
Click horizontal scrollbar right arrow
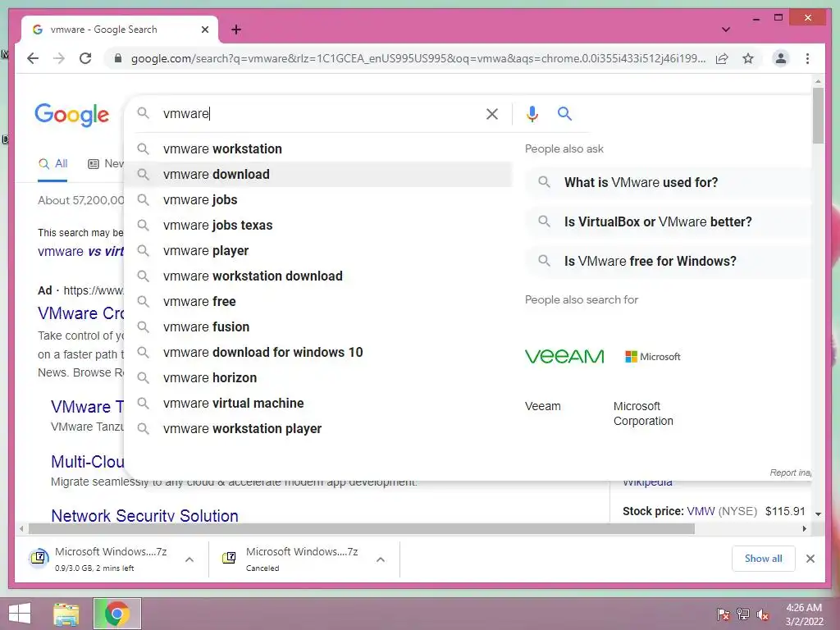(804, 529)
